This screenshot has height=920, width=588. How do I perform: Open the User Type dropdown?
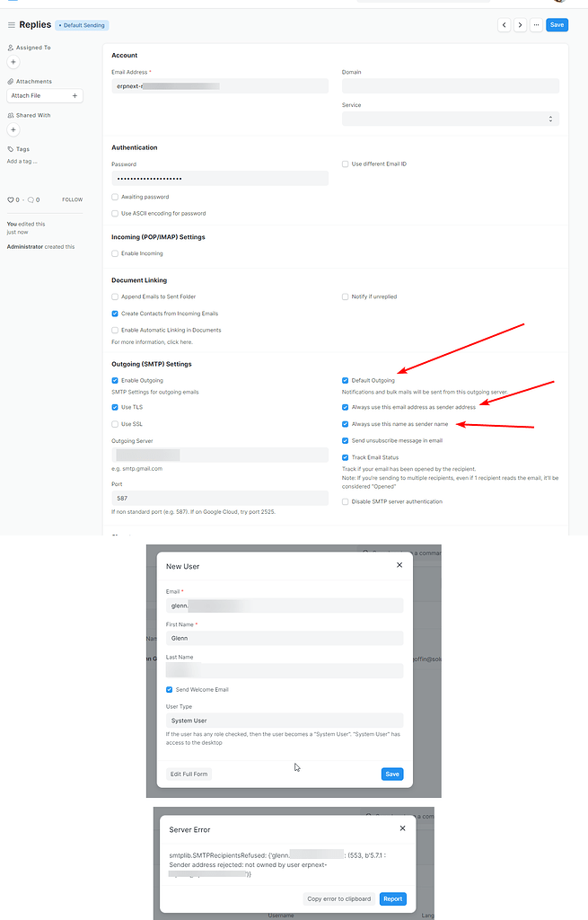[285, 721]
